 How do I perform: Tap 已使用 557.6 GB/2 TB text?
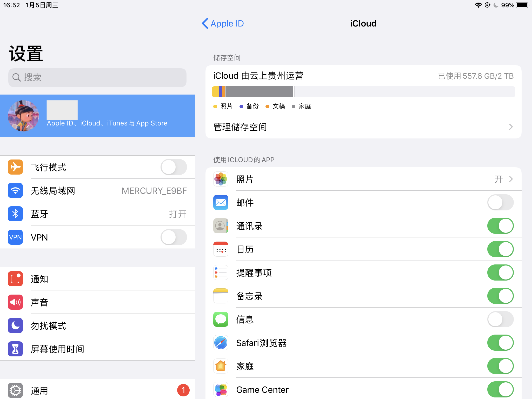pos(476,76)
